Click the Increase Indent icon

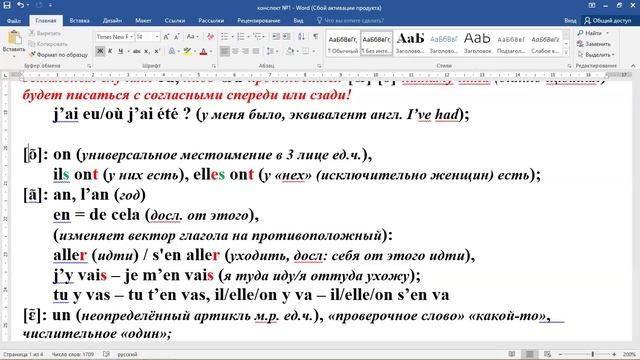[287, 37]
